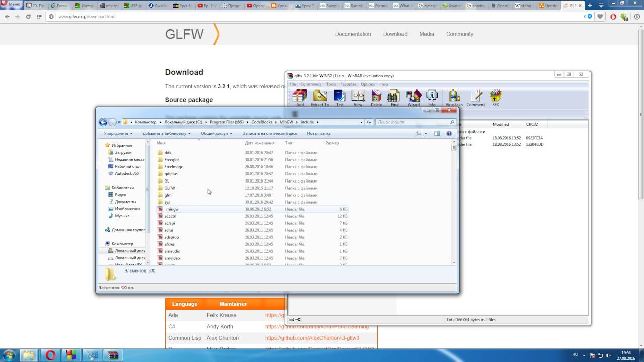644x362 pixels.
Task: Click WinRAR Wizard icon
Action: 414,97
